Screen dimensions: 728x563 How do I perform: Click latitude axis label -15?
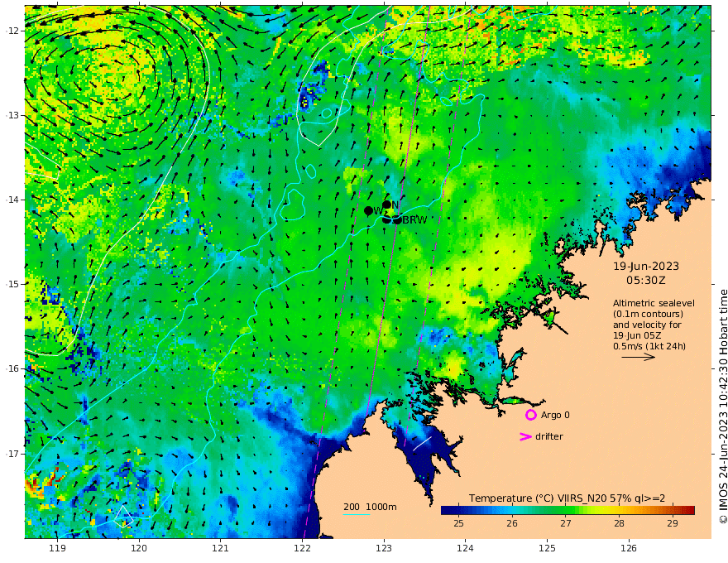pos(12,284)
